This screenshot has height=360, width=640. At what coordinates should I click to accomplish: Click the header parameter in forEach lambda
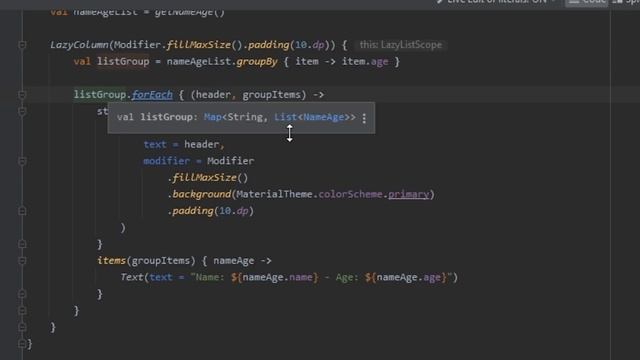coord(213,95)
